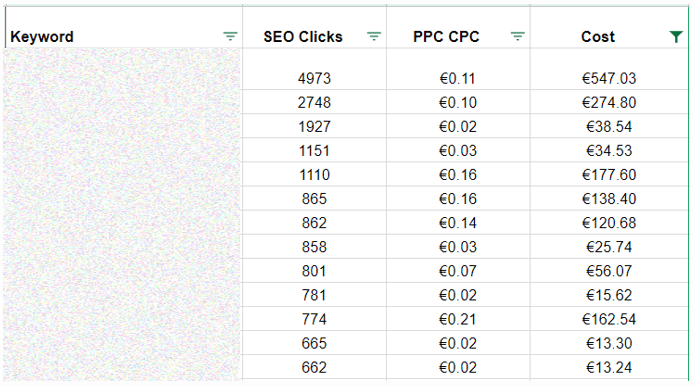Screen dimensions: 695x386
Task: Select the €0.21 PPC CPC cell
Action: (458, 319)
